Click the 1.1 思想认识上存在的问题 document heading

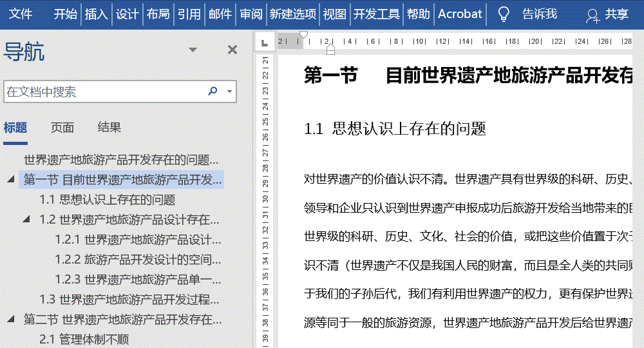coord(395,129)
